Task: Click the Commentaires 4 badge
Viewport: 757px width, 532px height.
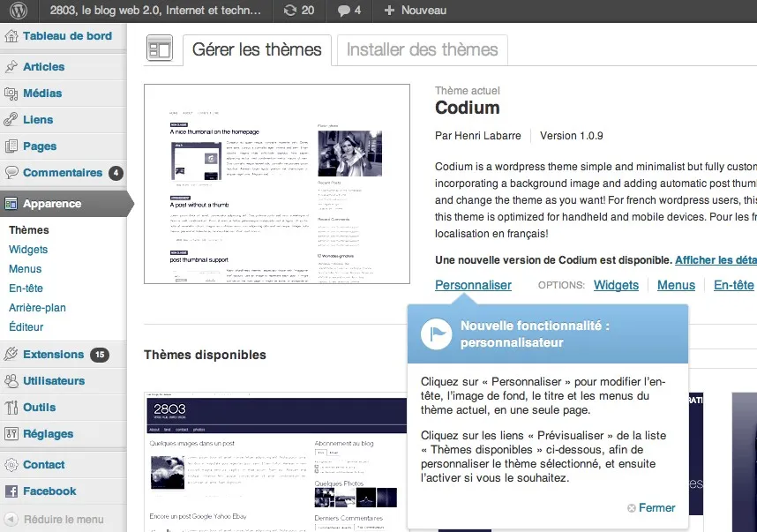Action: pos(116,173)
